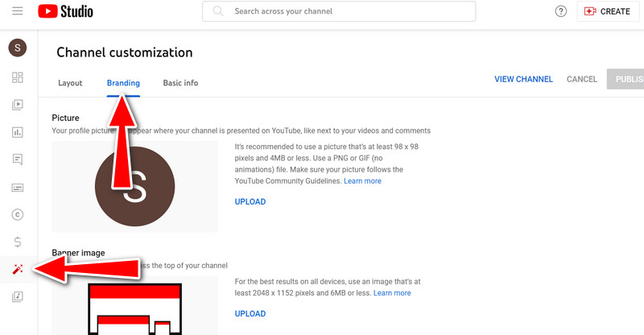Open the Copyright sidebar icon

17,214
